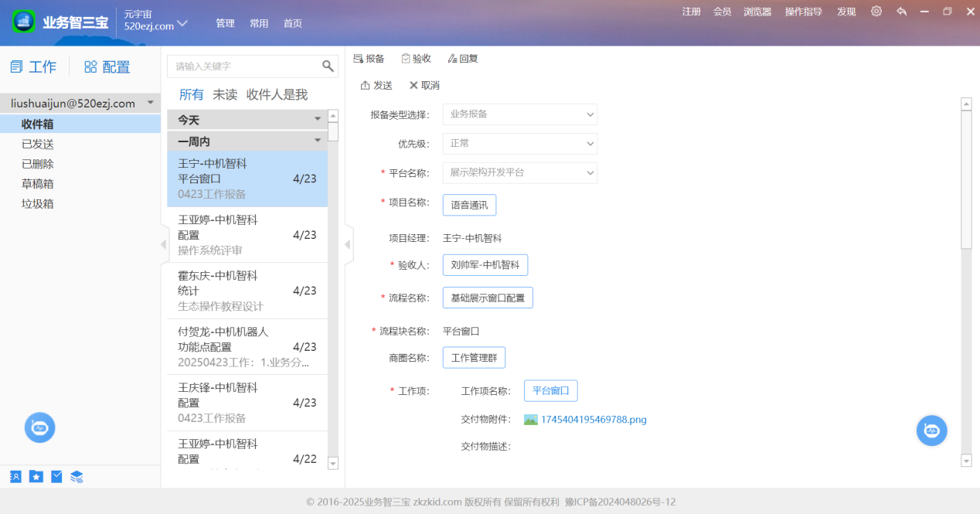Click the magnifier search icon
Viewport: 980px width, 514px height.
tap(328, 66)
